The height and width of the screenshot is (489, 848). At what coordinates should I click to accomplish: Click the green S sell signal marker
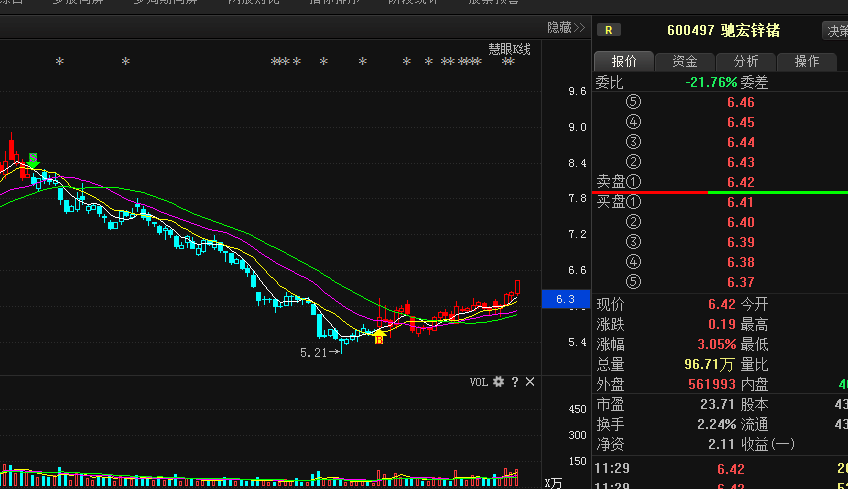tap(33, 160)
